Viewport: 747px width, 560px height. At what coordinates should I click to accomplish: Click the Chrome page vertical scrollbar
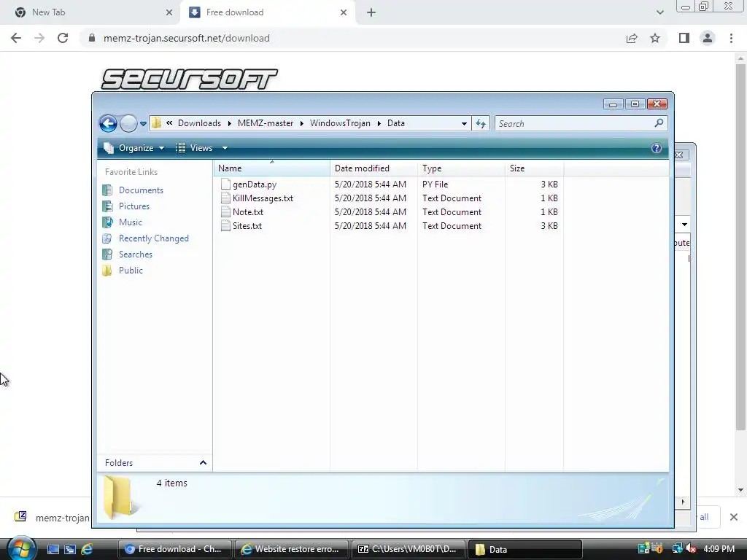(x=740, y=248)
